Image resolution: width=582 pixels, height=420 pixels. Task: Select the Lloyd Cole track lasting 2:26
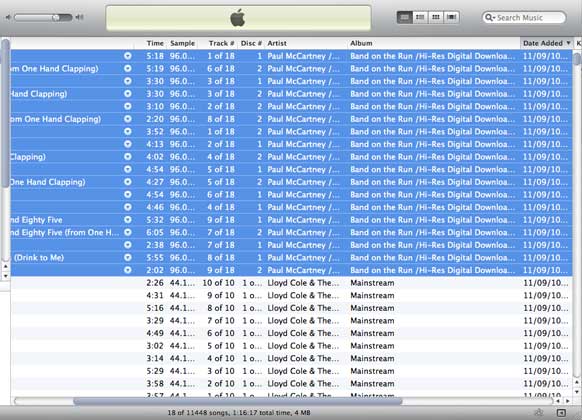point(291,283)
